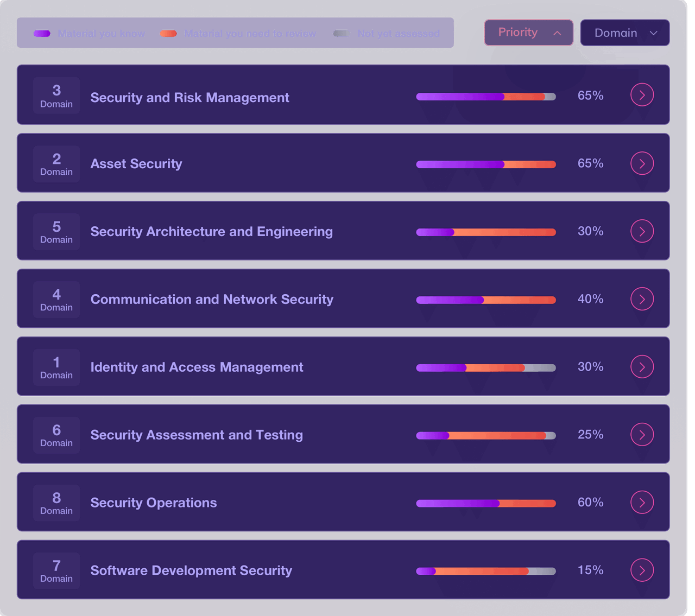Open Software Development Security arrow button
Image resolution: width=695 pixels, height=616 pixels.
(642, 570)
